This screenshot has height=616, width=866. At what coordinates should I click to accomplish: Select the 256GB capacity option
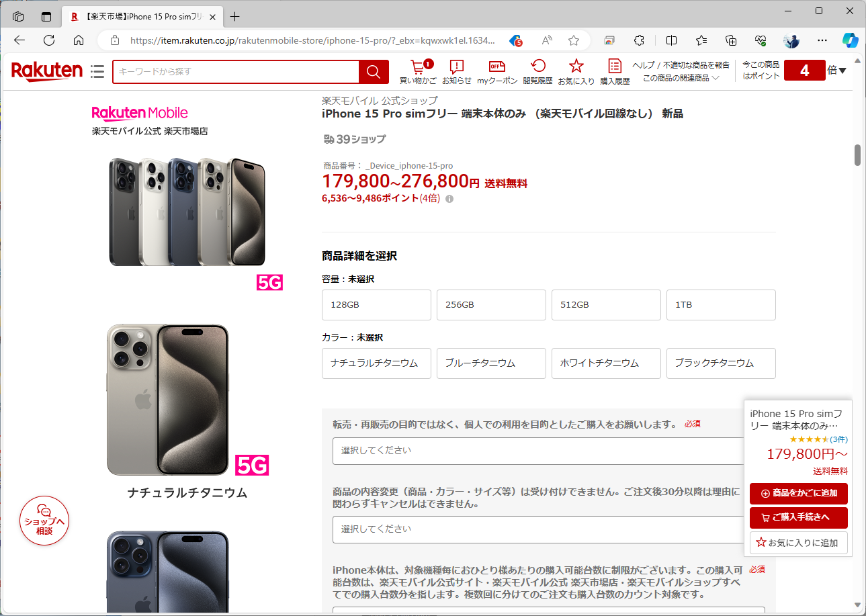click(x=491, y=305)
